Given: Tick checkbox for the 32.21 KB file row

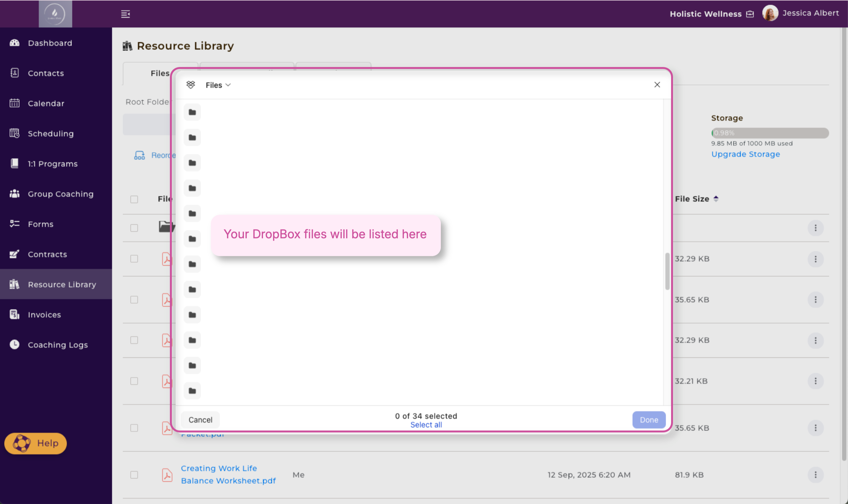Looking at the screenshot, I should (x=134, y=381).
